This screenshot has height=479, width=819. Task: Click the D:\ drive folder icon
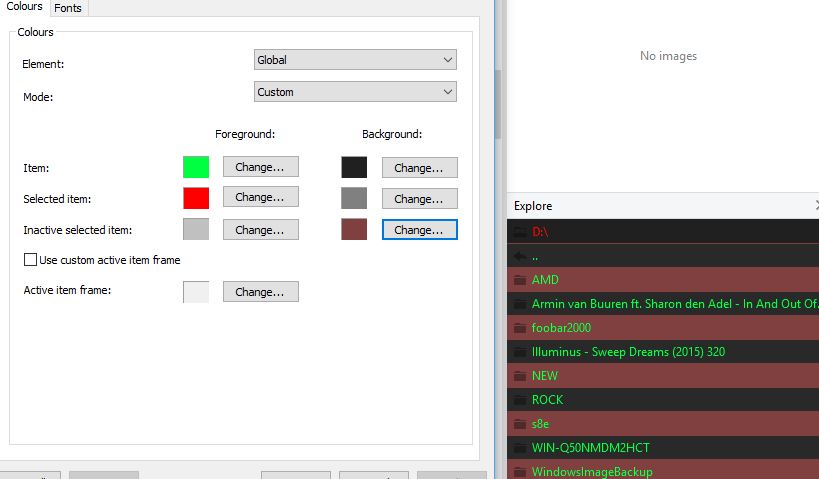click(x=518, y=232)
